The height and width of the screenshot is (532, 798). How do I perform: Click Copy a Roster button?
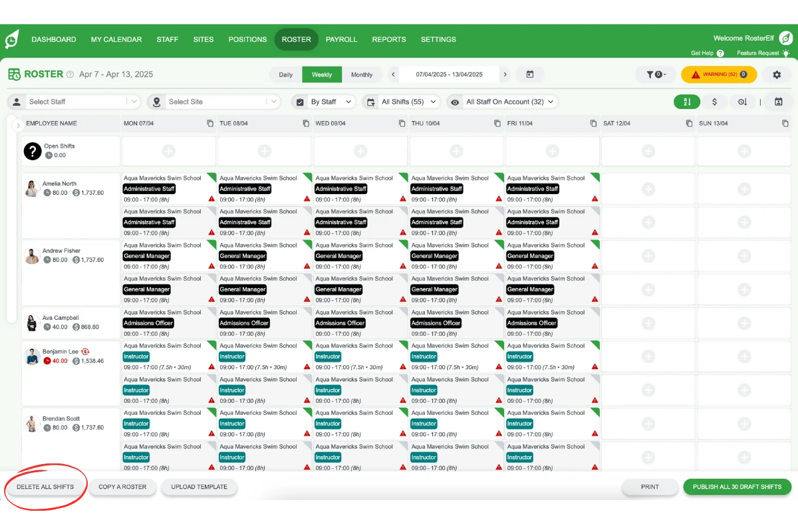click(122, 487)
